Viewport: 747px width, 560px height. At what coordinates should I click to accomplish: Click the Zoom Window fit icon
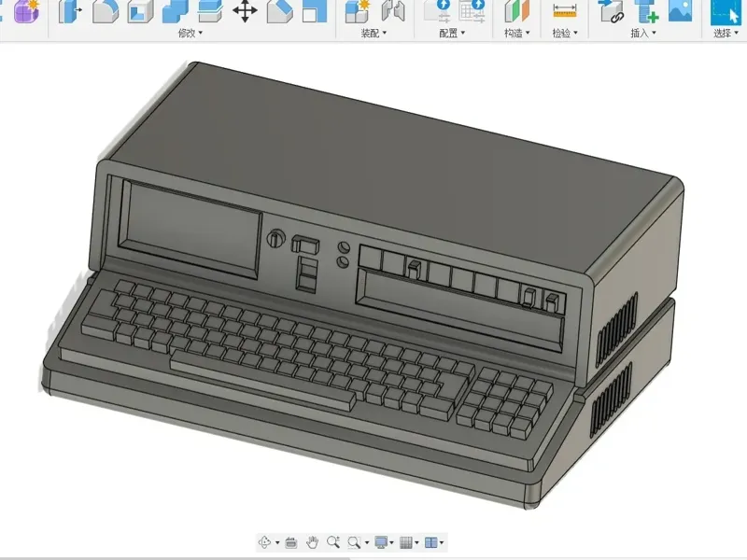354,542
